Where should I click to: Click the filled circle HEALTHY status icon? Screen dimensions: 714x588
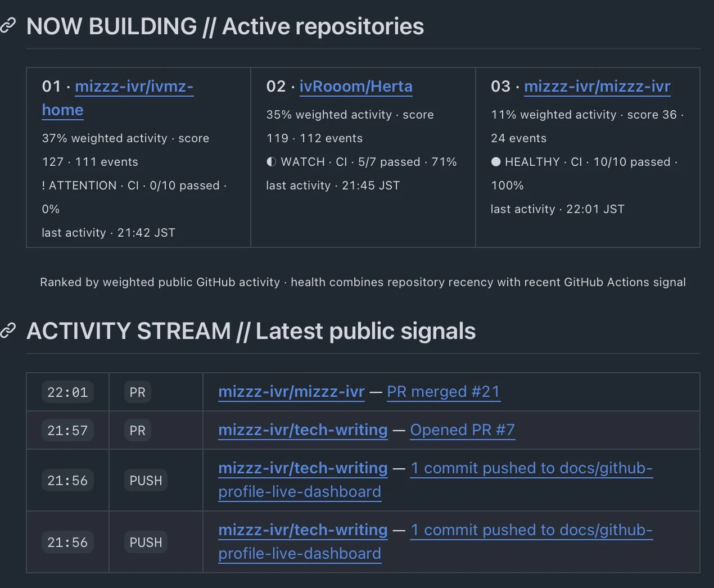coord(496,162)
